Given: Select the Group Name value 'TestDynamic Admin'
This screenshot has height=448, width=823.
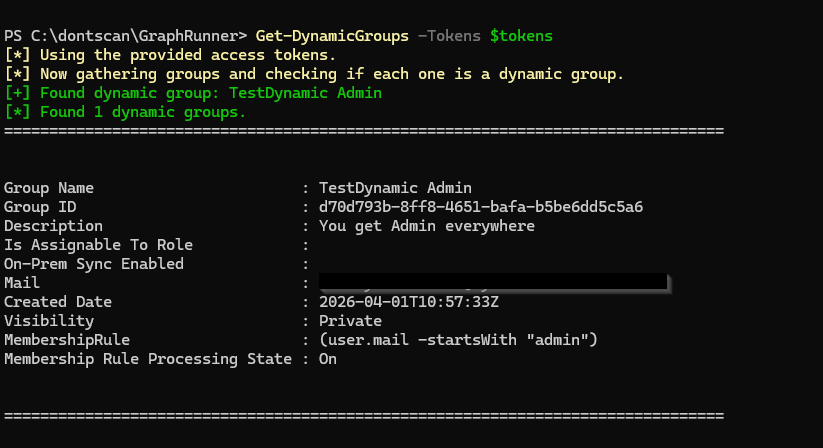Looking at the screenshot, I should (395, 188).
